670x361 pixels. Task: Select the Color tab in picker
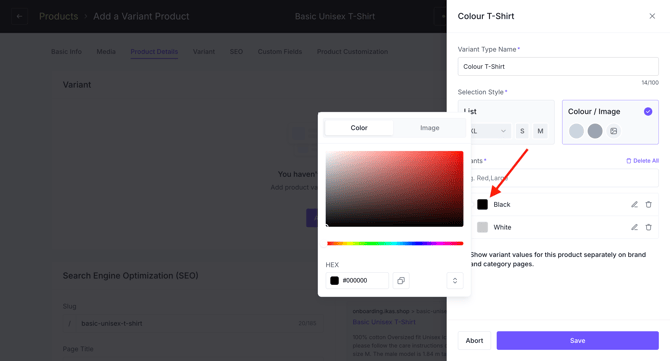point(359,128)
